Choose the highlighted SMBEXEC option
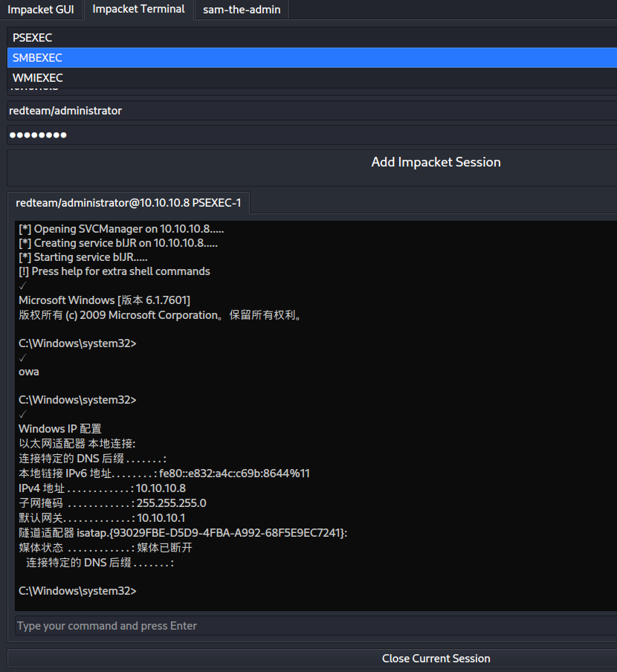Image resolution: width=617 pixels, height=672 pixels. 312,57
